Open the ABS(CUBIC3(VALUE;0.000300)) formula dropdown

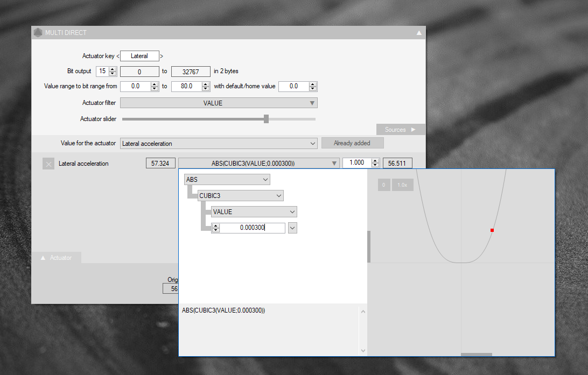tap(259, 164)
